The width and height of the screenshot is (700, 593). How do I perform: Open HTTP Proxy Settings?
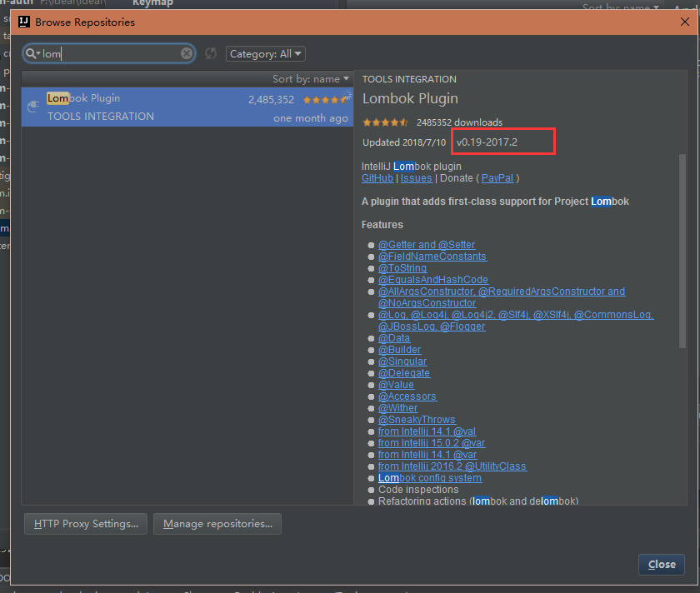coord(86,523)
